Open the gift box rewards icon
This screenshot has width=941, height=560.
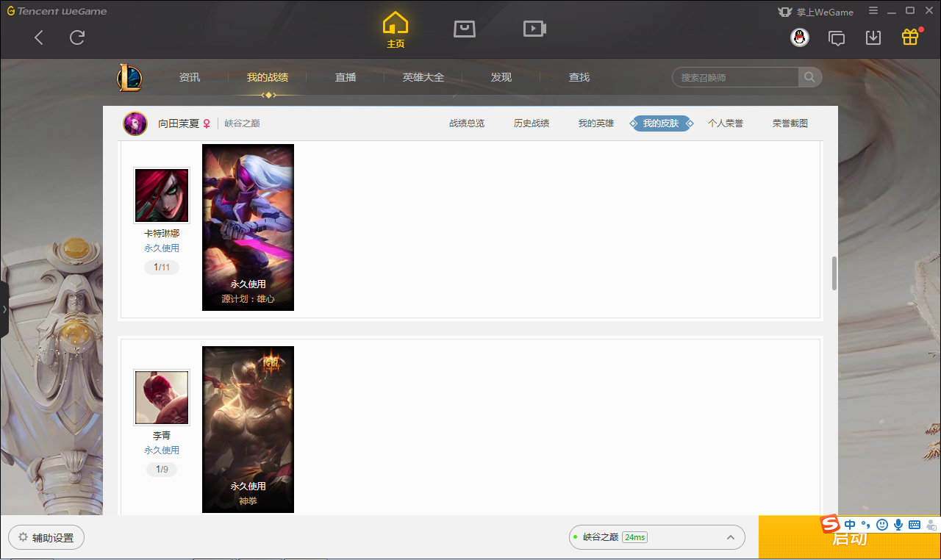pos(911,37)
